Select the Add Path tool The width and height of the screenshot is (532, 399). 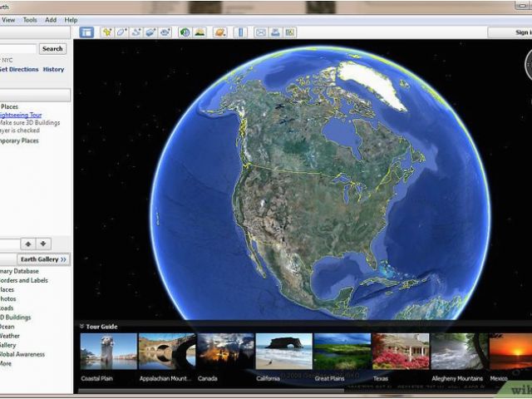click(x=136, y=32)
